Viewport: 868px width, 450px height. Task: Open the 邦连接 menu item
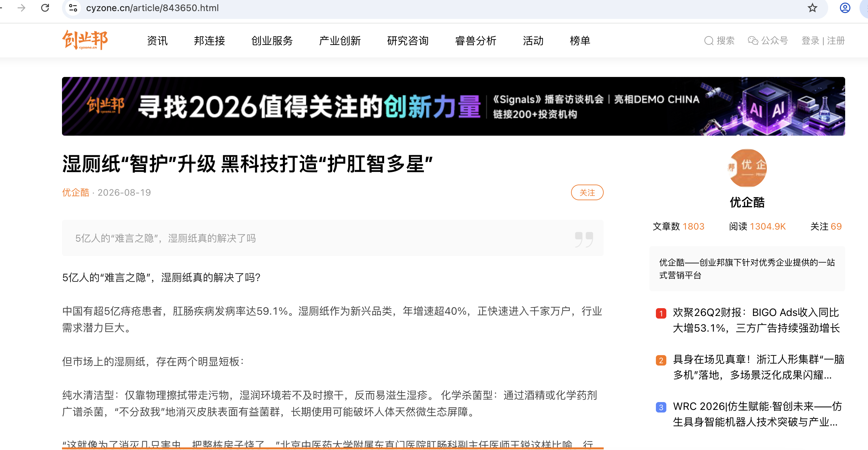point(209,41)
